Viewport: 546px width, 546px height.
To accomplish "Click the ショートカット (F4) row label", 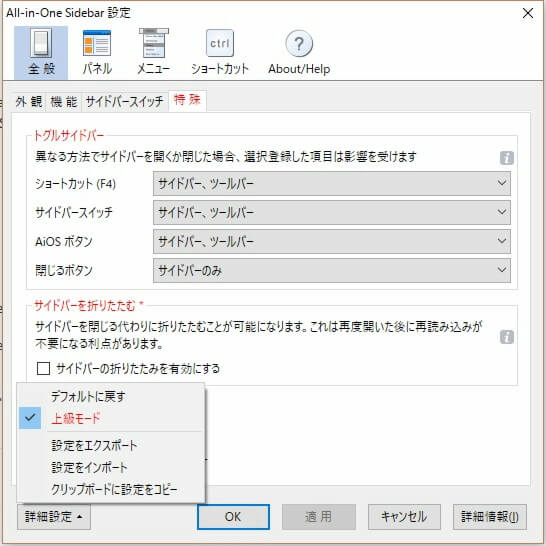I will [x=75, y=184].
